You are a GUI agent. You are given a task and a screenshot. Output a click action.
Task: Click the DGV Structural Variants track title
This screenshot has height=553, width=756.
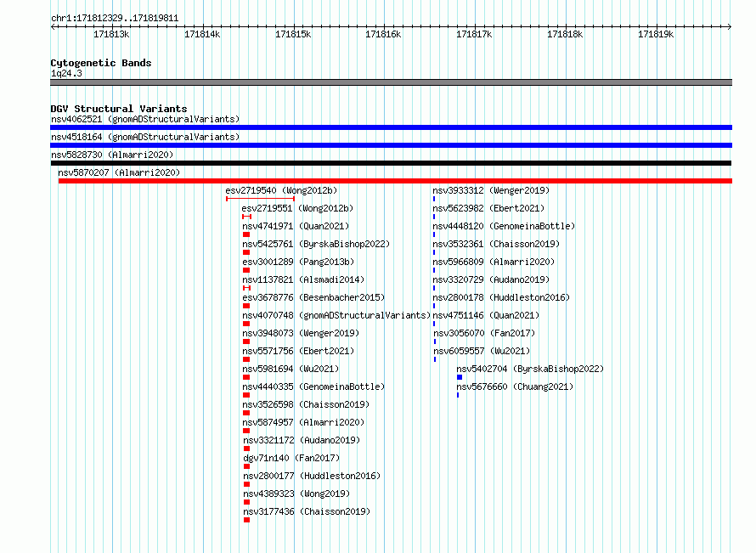119,109
